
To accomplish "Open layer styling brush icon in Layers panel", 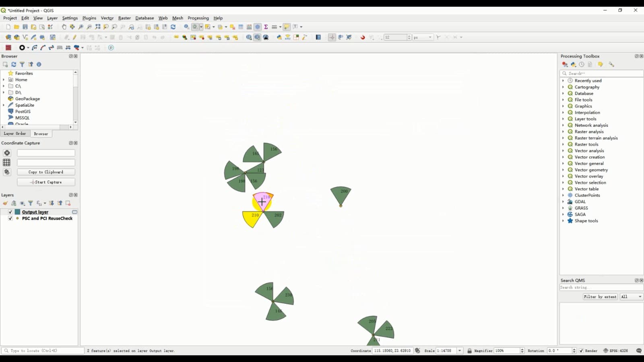I will coord(5,203).
